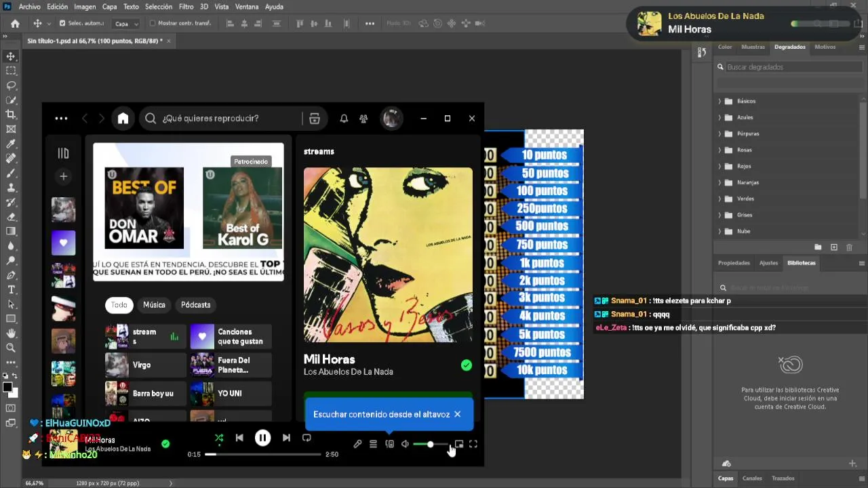Select the Lasso tool

click(11, 85)
